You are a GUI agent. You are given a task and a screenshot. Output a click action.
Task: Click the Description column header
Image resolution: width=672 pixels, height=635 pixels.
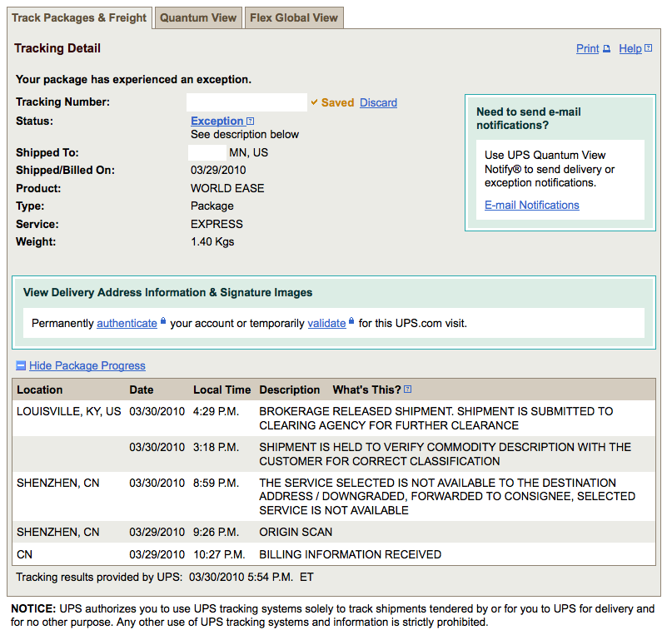coord(290,389)
